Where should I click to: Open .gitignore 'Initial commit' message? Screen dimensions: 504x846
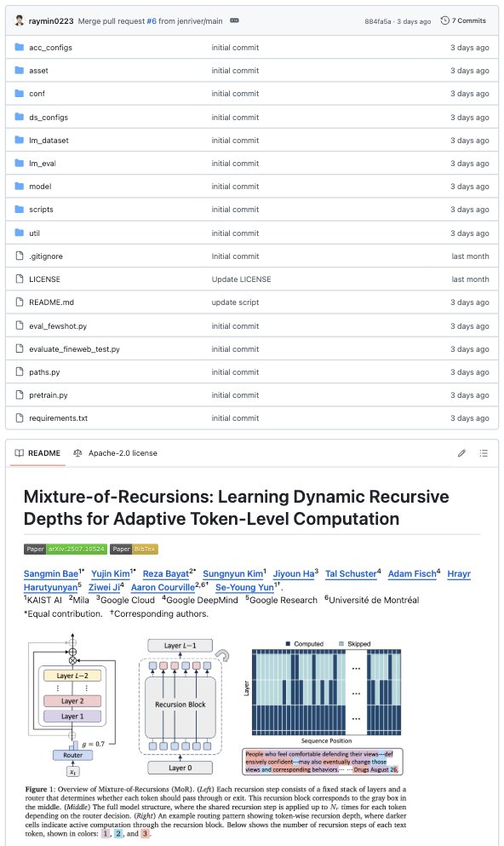click(x=235, y=256)
